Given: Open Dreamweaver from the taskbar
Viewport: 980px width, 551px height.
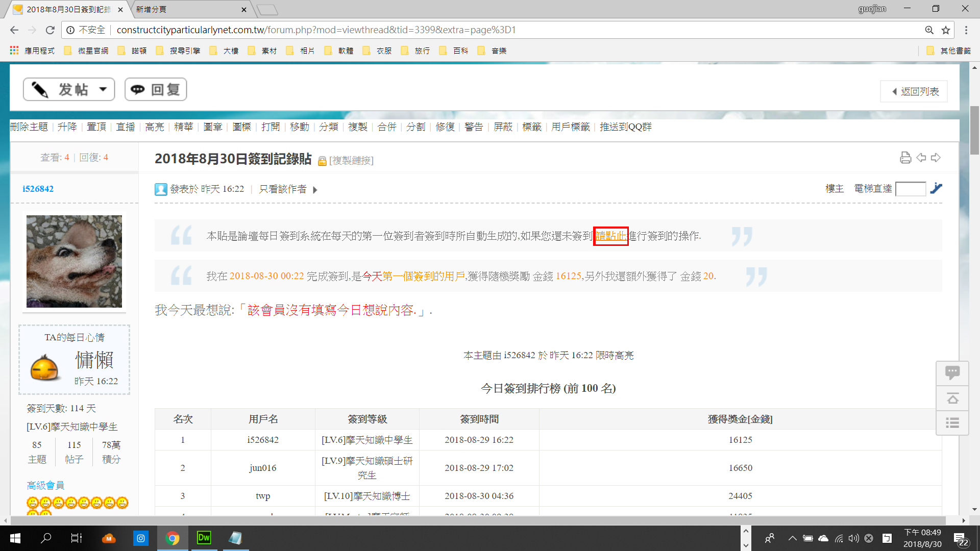Looking at the screenshot, I should point(204,538).
